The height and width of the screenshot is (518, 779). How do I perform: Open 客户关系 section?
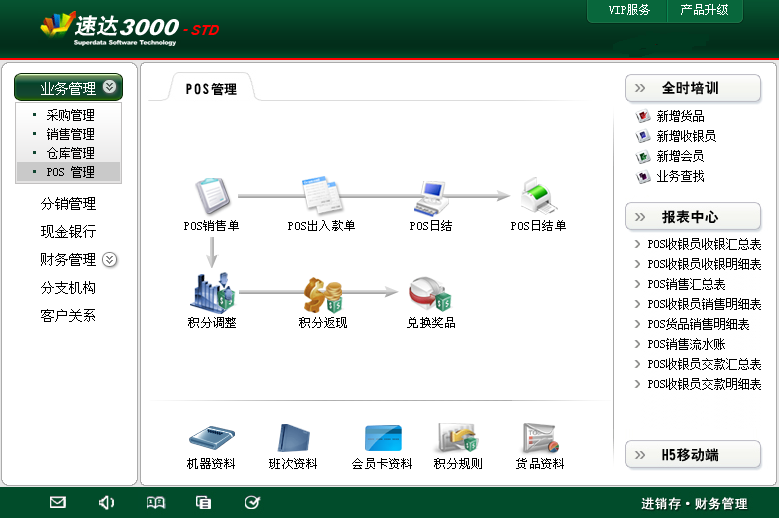click(x=69, y=315)
